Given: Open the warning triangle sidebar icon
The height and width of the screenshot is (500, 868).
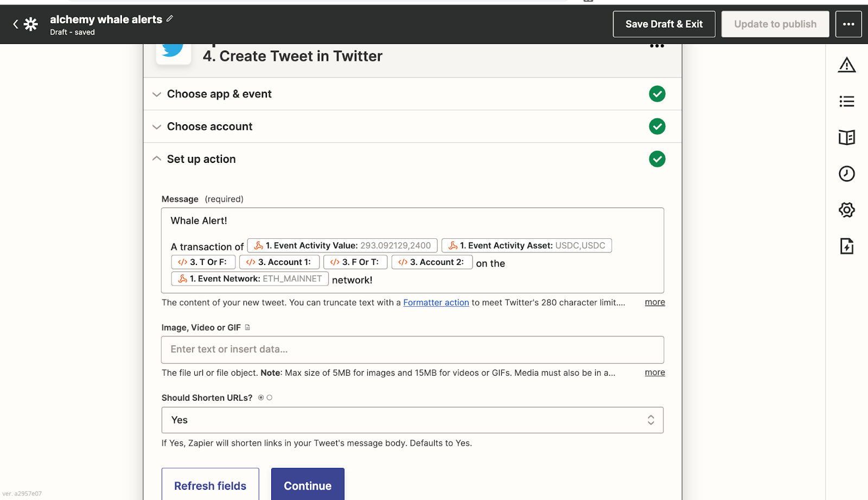Looking at the screenshot, I should click(x=846, y=66).
